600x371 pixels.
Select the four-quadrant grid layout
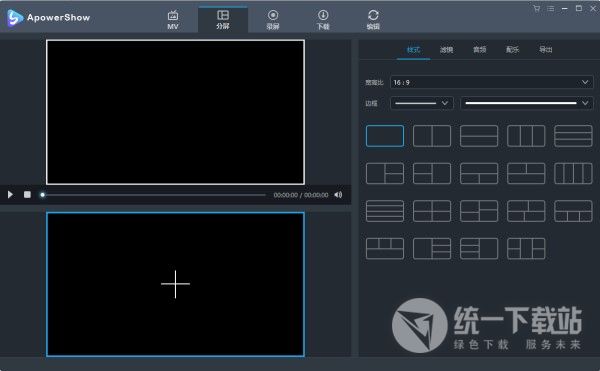pyautogui.click(x=432, y=211)
